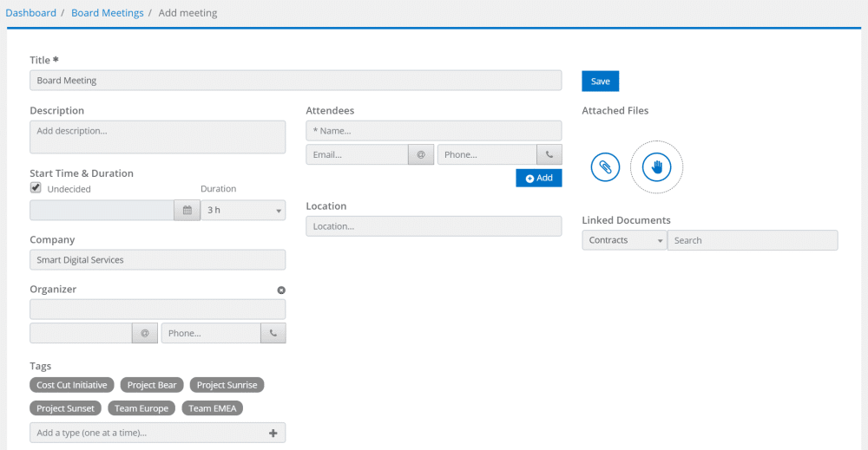Open the Contracts linked documents dropdown
Viewport: 868px width, 450px height.
pos(624,240)
